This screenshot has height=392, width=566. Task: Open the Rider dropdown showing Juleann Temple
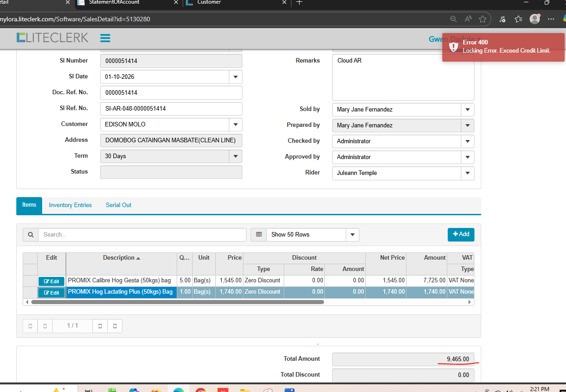tap(467, 173)
